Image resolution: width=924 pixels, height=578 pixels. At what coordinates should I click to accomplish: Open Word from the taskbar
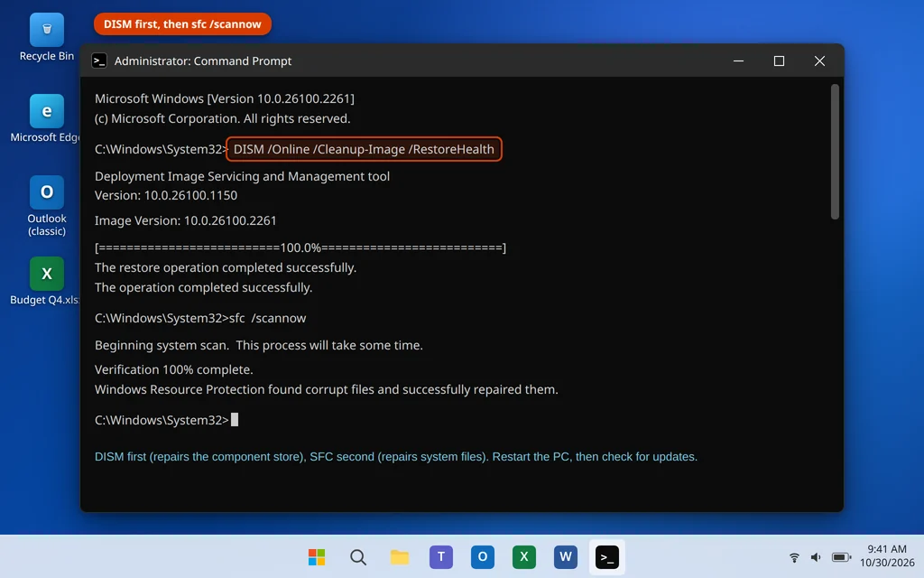(565, 556)
